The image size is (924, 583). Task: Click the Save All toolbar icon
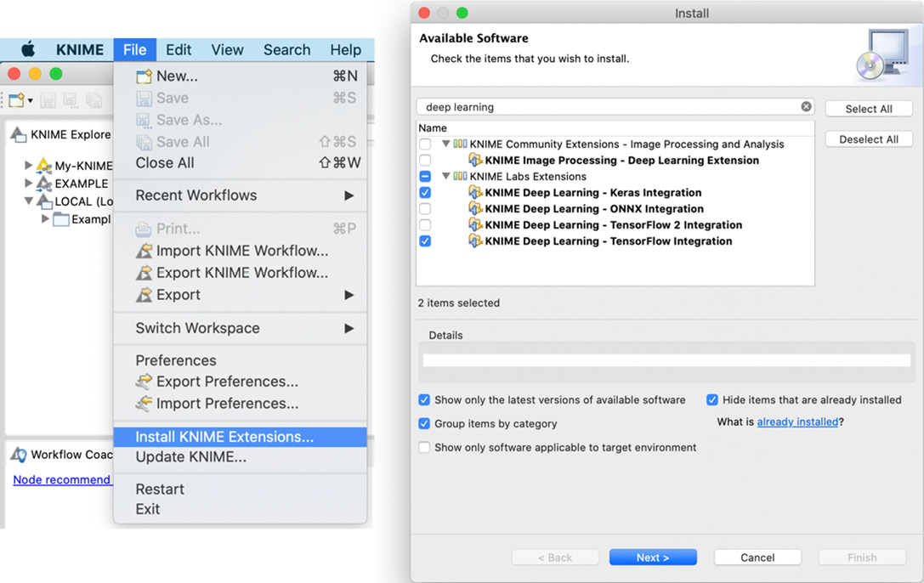click(x=94, y=100)
